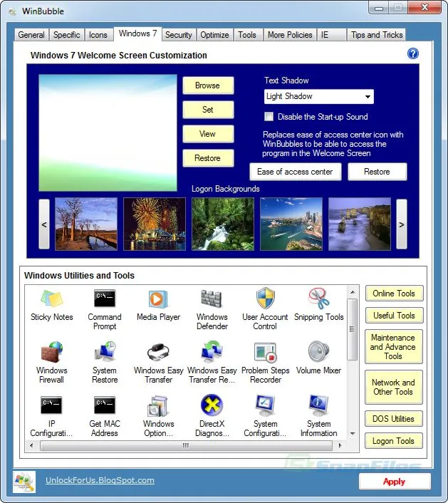This screenshot has height=503, width=448.
Task: Click the Online Tools button
Action: click(394, 294)
